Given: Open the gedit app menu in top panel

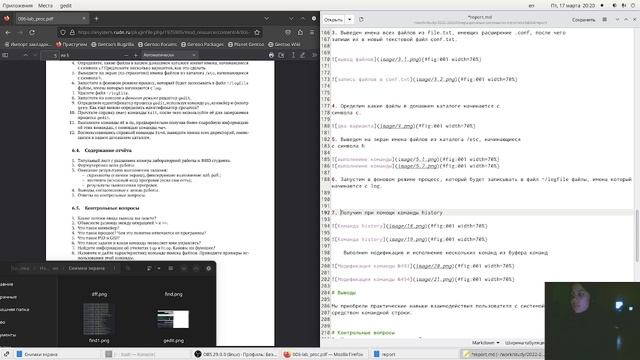Looking at the screenshot, I should 66,5.
